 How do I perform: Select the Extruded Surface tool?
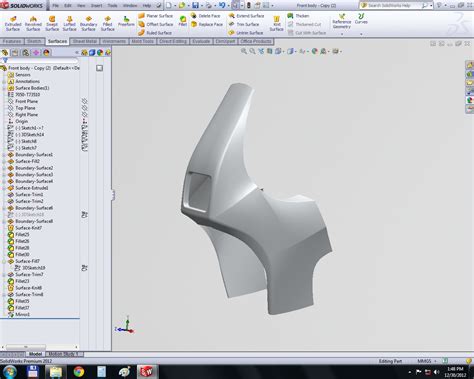(x=13, y=24)
